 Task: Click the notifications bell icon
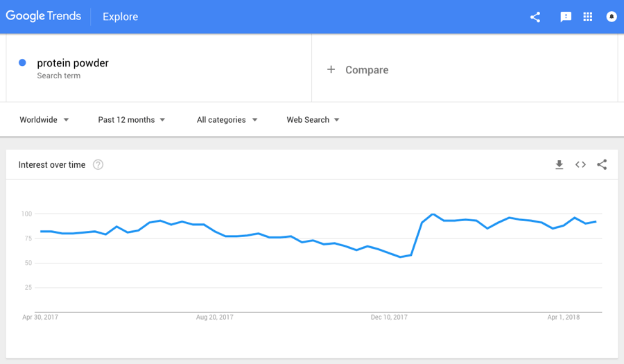point(612,17)
